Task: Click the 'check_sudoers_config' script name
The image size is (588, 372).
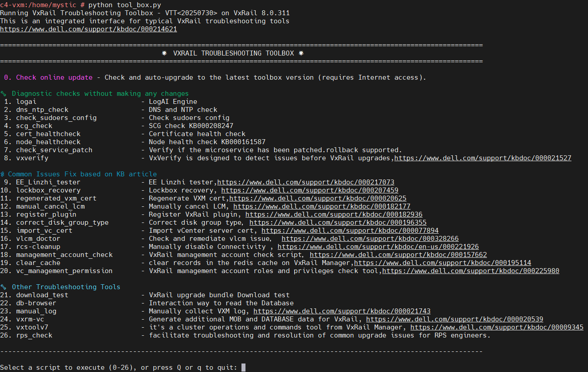Action: pos(56,118)
